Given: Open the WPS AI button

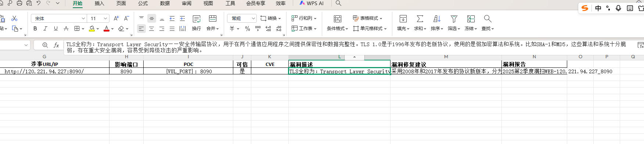Looking at the screenshot, I should point(312,3).
